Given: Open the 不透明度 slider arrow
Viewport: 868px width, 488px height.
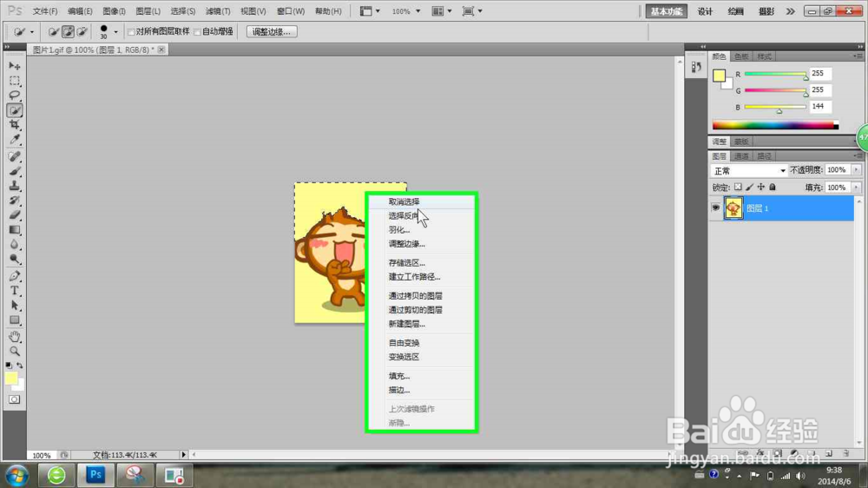Looking at the screenshot, I should click(x=856, y=170).
